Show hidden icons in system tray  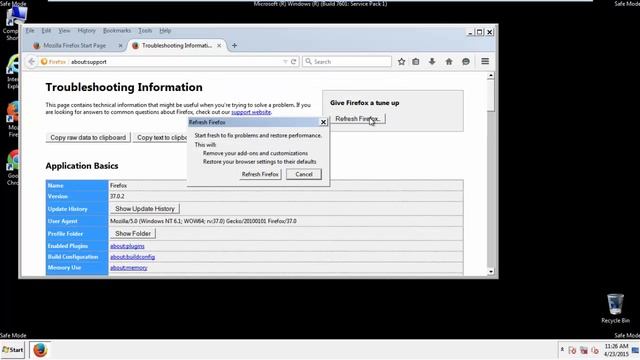pos(562,350)
